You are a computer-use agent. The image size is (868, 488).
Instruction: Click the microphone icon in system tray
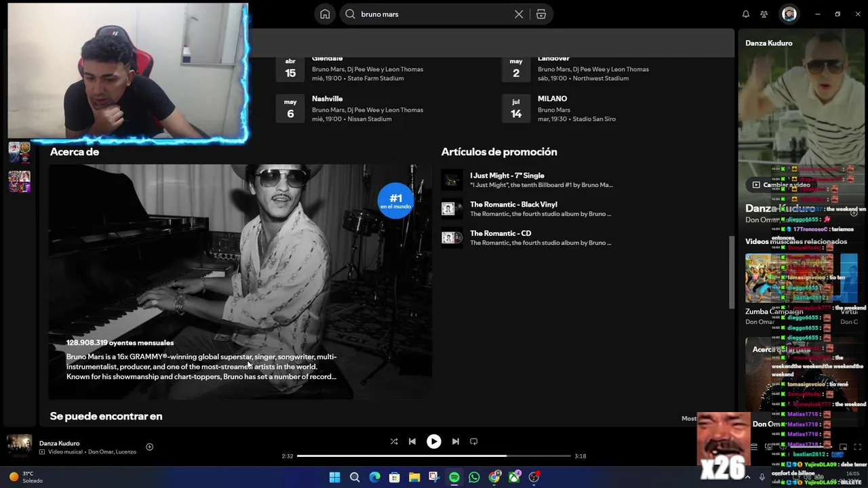(x=762, y=477)
